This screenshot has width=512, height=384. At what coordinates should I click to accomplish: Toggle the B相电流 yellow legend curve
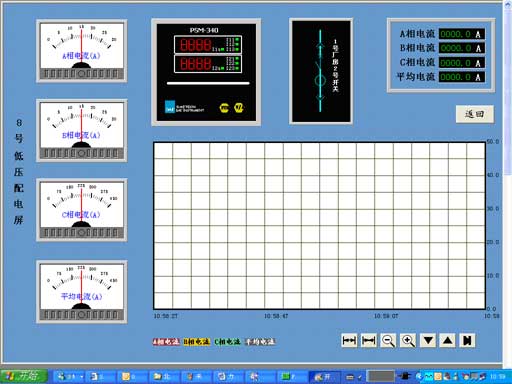[197, 342]
